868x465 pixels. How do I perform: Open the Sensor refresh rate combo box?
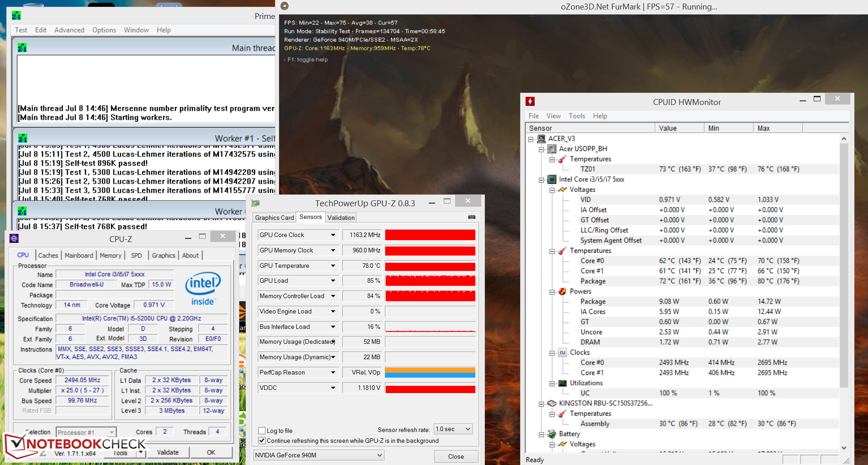453,429
